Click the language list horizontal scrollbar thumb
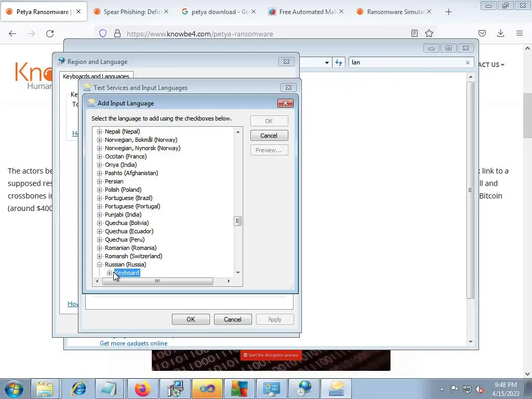532x399 pixels. tap(157, 281)
